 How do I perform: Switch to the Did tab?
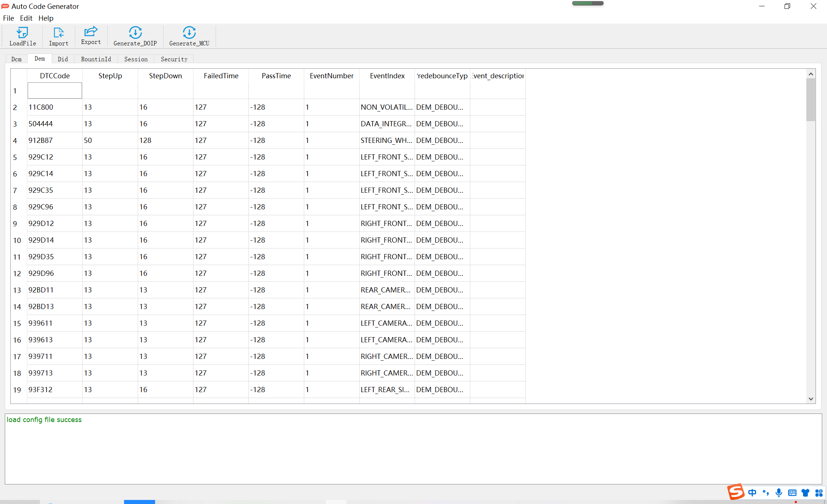[x=63, y=59]
